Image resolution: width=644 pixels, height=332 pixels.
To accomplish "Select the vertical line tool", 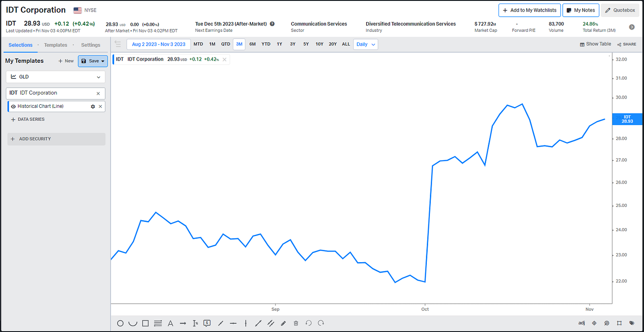I will pos(246,323).
